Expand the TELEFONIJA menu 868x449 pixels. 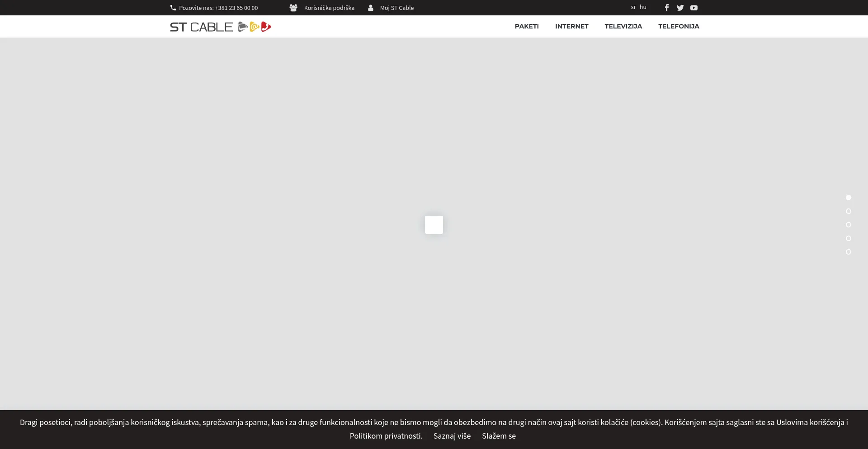point(679,26)
